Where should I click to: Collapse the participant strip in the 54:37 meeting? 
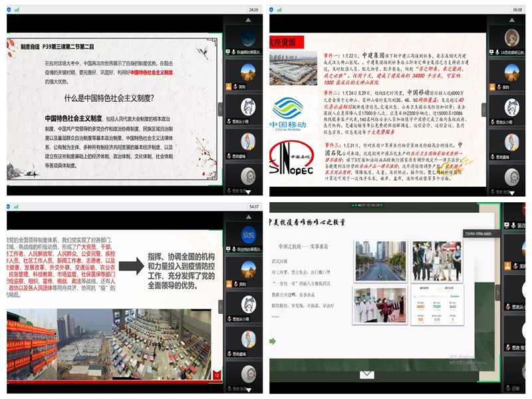coord(221,307)
